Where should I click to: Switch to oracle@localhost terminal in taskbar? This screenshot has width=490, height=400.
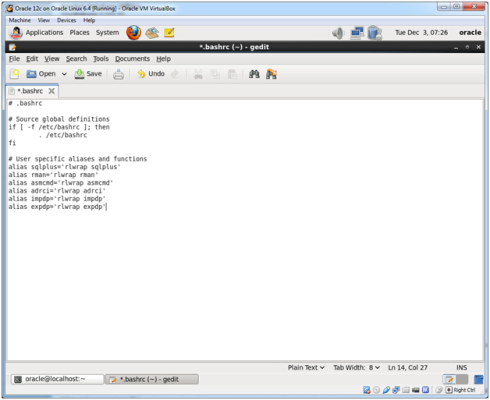(x=57, y=379)
